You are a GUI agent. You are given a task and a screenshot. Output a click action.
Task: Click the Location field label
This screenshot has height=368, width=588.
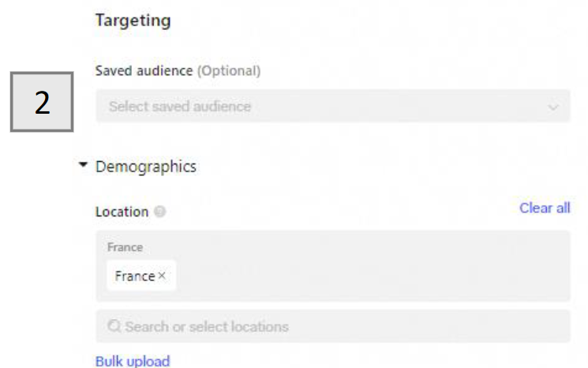122,212
